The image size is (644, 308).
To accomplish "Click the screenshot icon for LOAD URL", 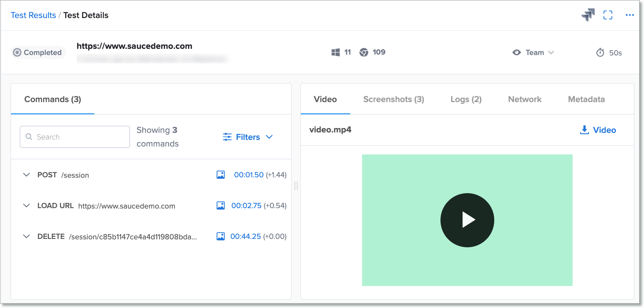I will click(x=221, y=205).
